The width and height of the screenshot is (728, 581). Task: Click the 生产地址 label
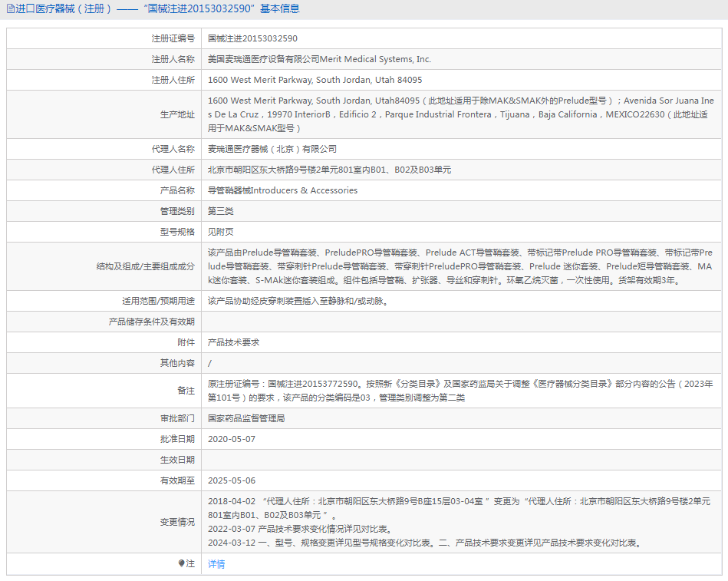pyautogui.click(x=177, y=114)
